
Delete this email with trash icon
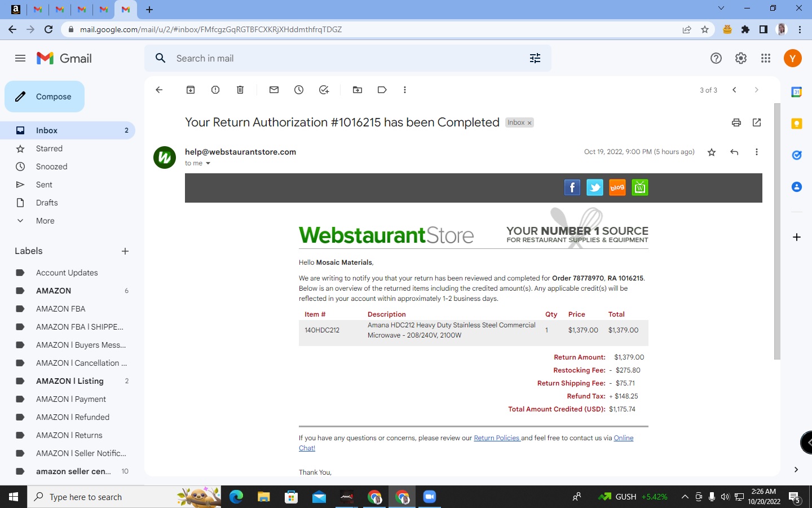click(240, 90)
